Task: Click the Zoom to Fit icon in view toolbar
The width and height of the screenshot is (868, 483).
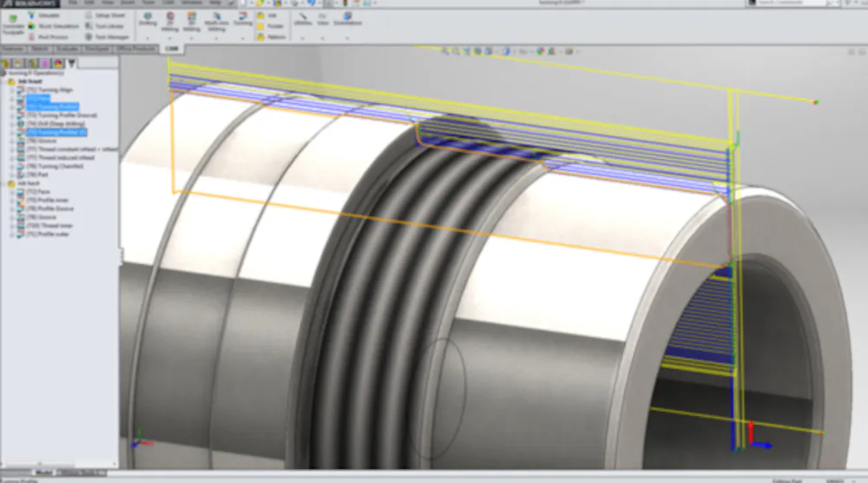Action: 445,51
